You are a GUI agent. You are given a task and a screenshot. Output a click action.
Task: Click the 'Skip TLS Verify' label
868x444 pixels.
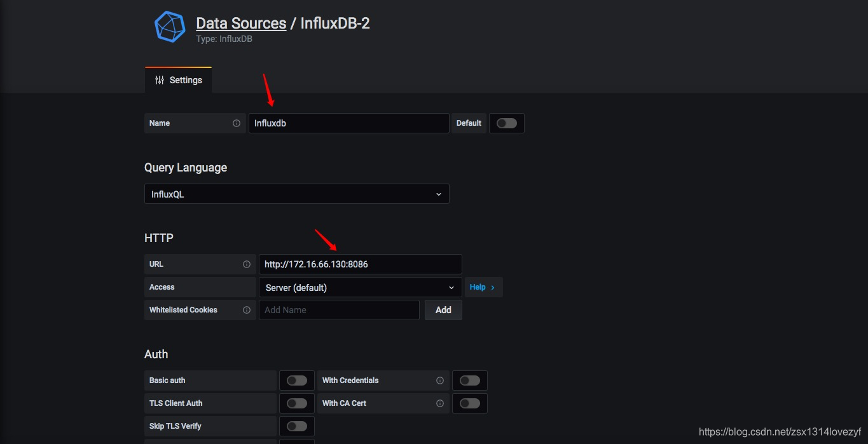pyautogui.click(x=176, y=426)
